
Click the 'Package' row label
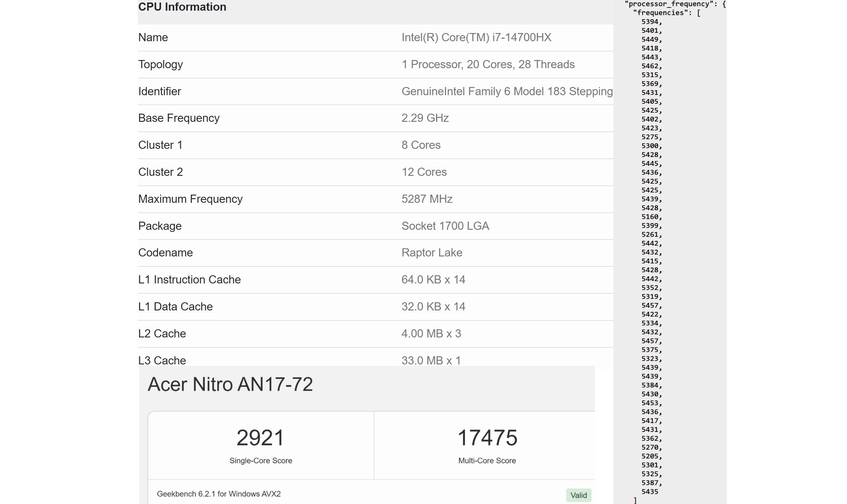click(160, 226)
